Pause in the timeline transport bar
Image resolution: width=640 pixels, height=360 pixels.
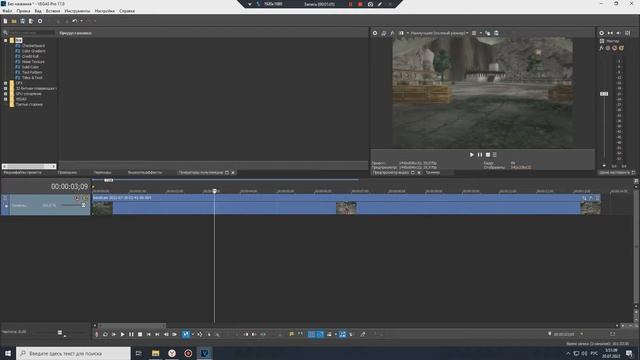(x=131, y=334)
